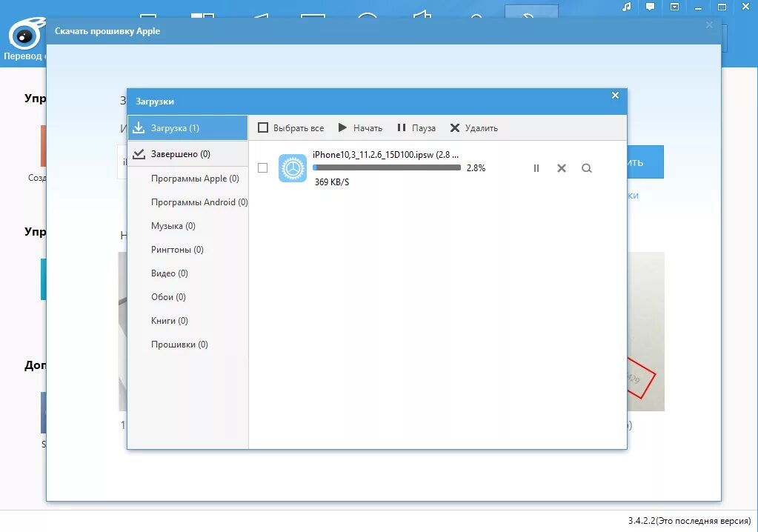Select Видео (0) in the sidebar
This screenshot has width=758, height=532.
click(169, 273)
